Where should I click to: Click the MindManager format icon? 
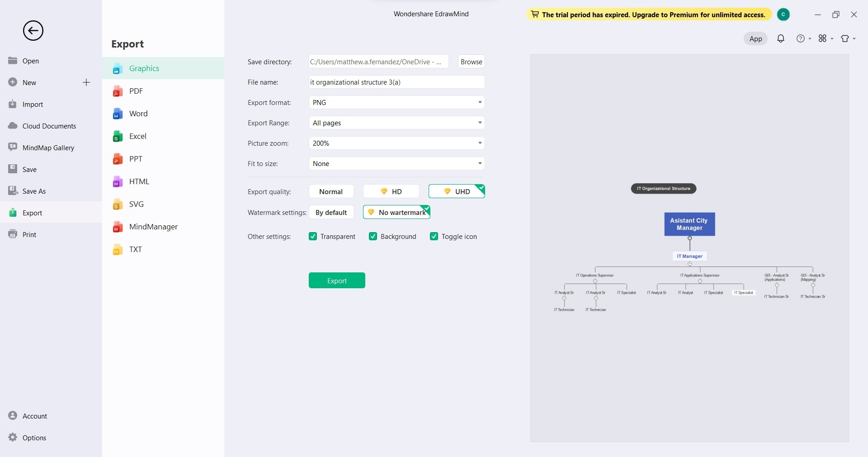(x=118, y=227)
